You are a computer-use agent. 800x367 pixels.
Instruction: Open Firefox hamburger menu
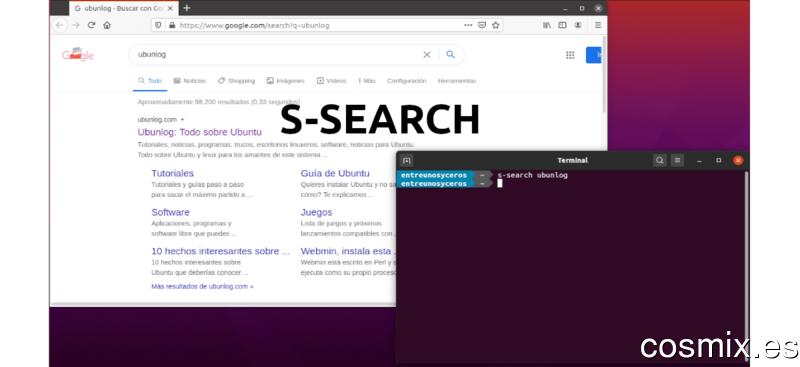click(x=598, y=25)
